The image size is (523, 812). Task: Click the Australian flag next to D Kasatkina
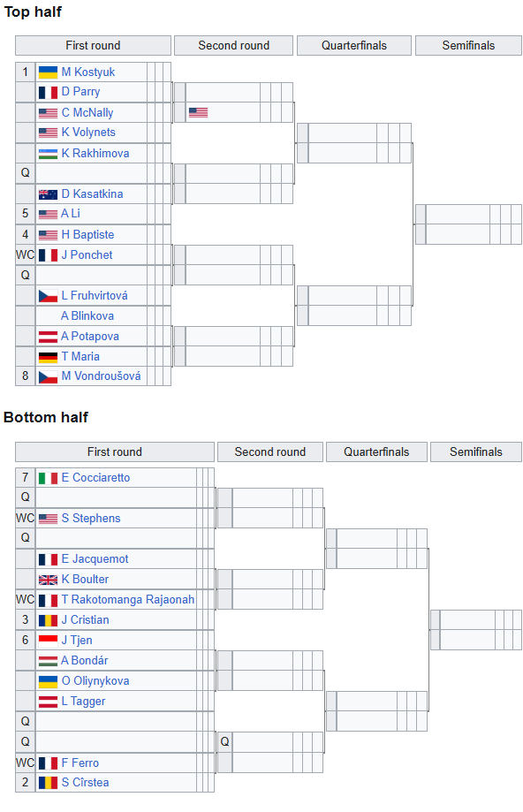pos(48,194)
